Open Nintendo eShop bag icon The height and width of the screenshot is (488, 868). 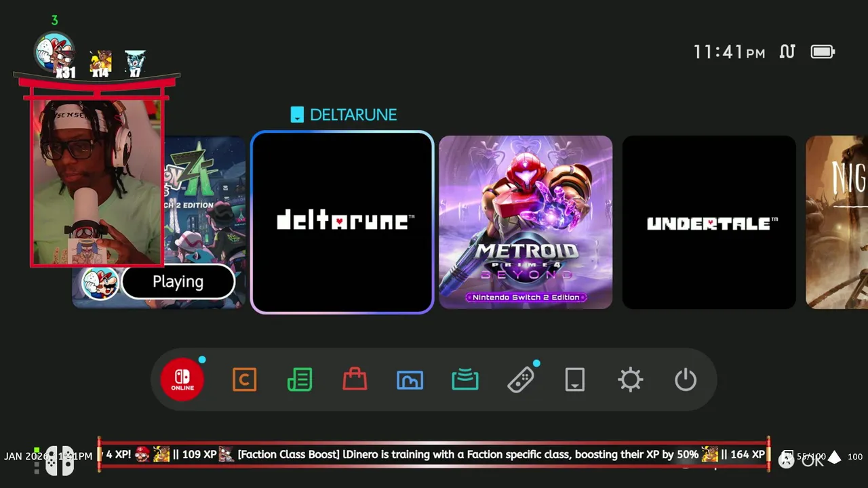click(355, 380)
